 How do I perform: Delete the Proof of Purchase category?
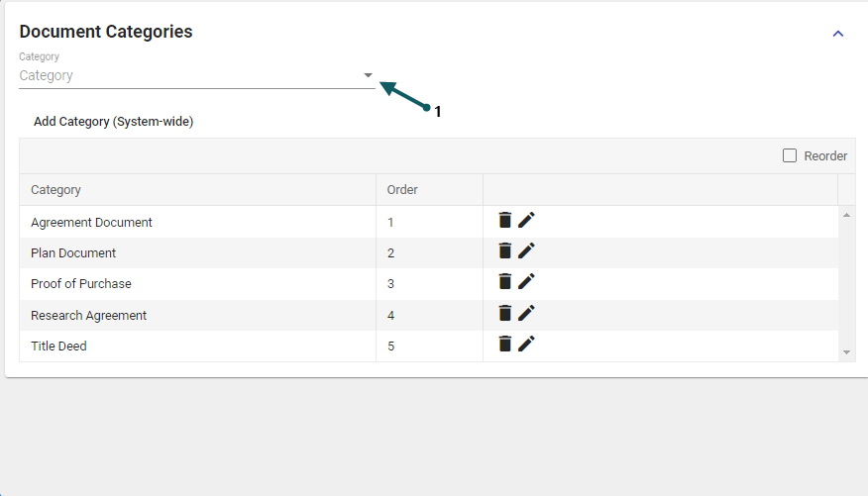504,282
